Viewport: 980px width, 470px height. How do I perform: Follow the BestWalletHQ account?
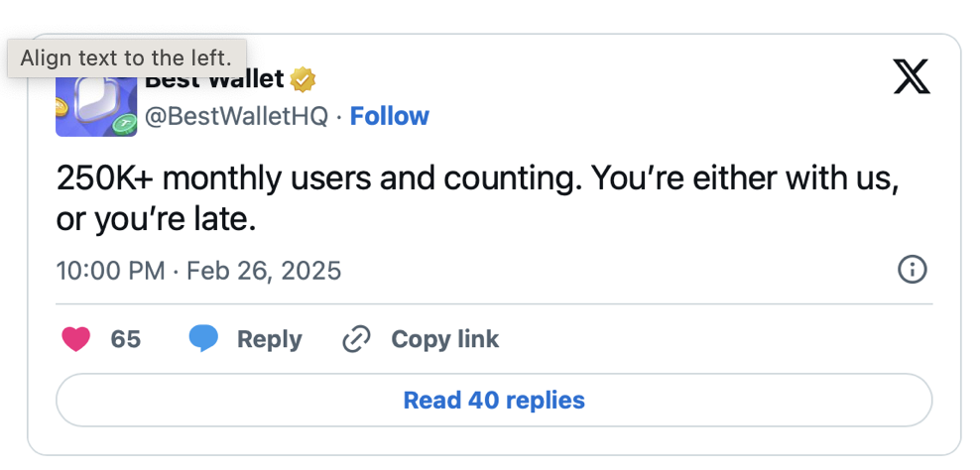tap(390, 116)
